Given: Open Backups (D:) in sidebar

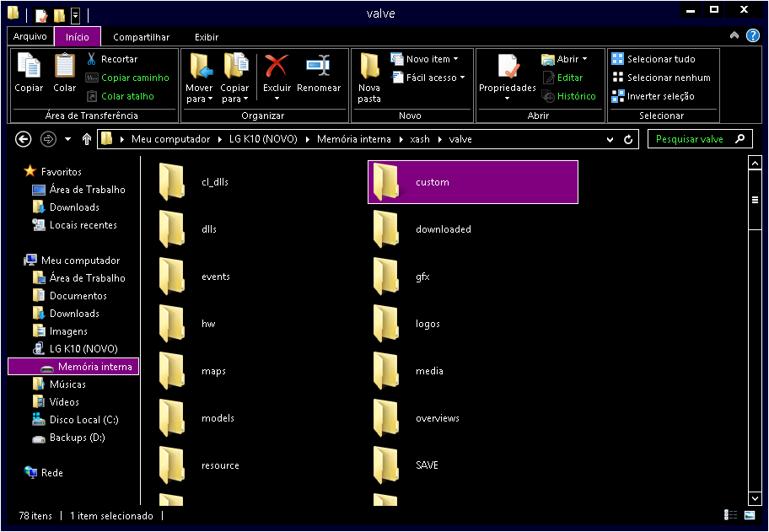Looking at the screenshot, I should pos(68,438).
